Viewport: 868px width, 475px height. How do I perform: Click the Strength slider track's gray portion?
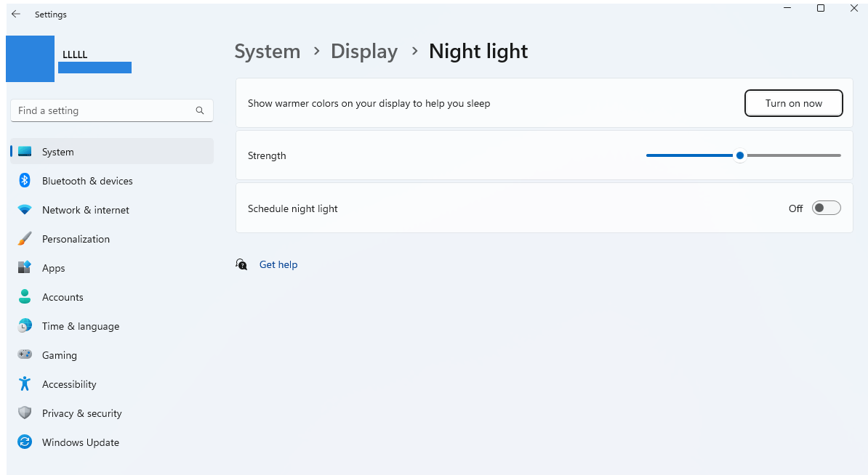coord(793,155)
